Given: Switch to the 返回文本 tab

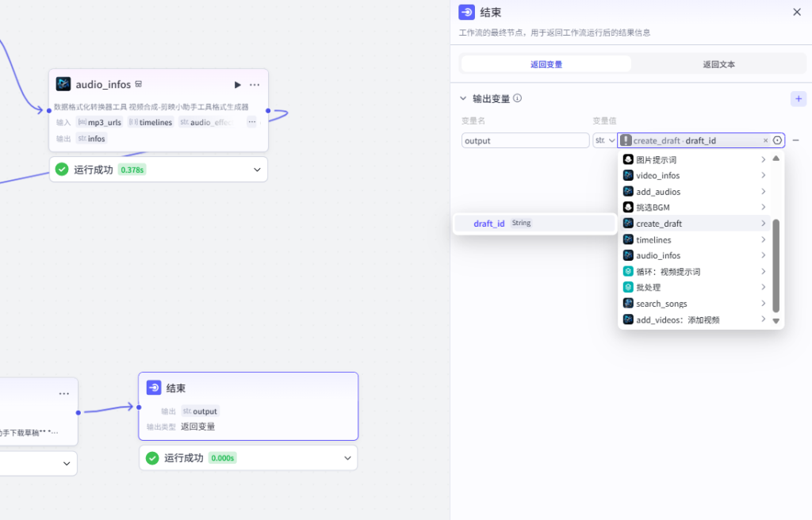Looking at the screenshot, I should [718, 64].
